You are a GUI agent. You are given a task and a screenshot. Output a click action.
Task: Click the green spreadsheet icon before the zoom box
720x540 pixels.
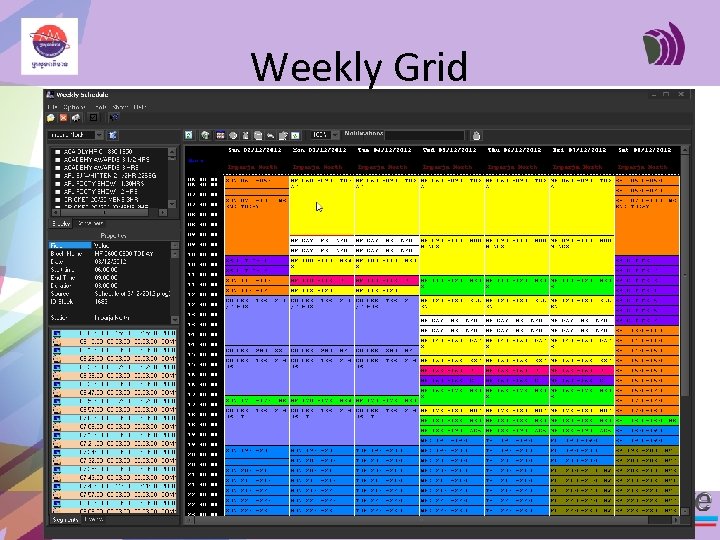click(295, 135)
